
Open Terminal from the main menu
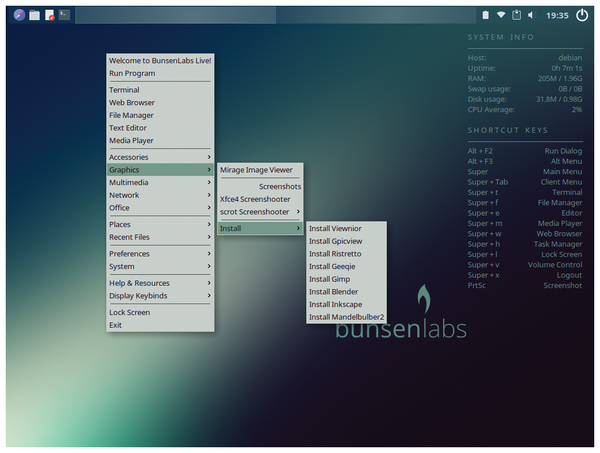160,90
